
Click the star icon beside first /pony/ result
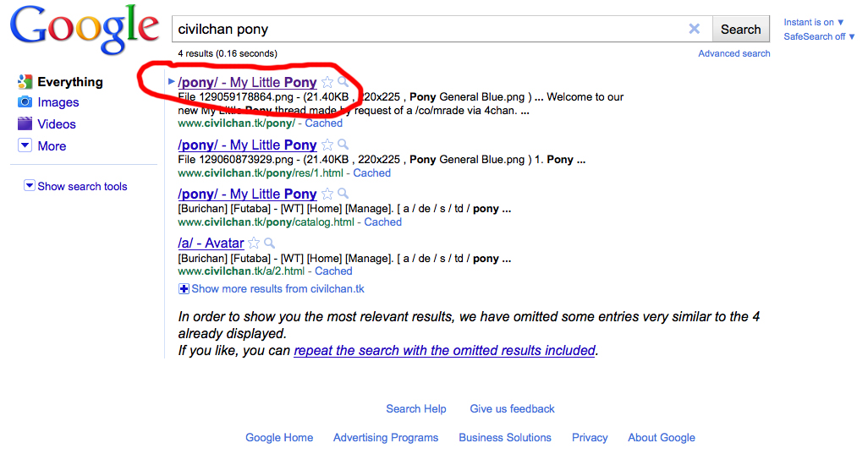coord(327,83)
